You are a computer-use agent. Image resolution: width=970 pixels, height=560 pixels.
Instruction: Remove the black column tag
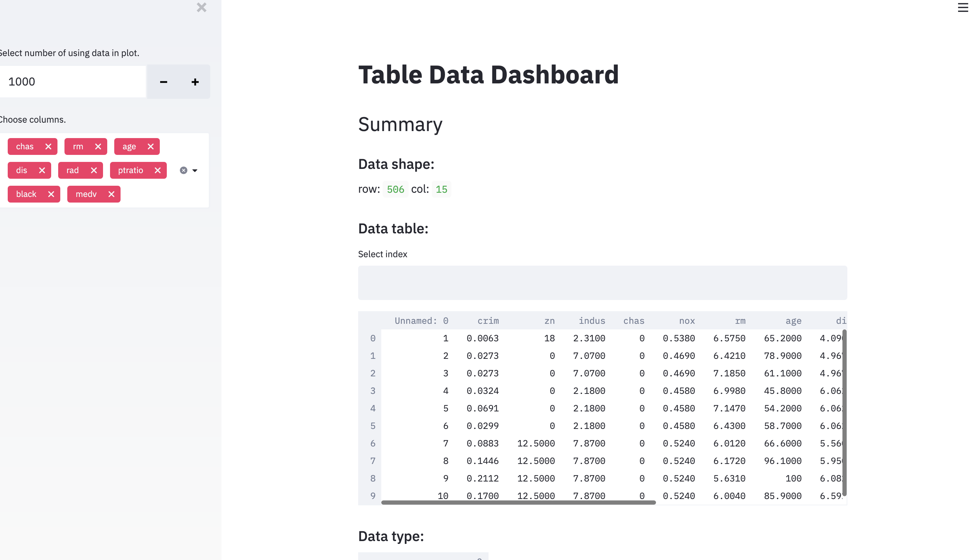[x=51, y=194]
